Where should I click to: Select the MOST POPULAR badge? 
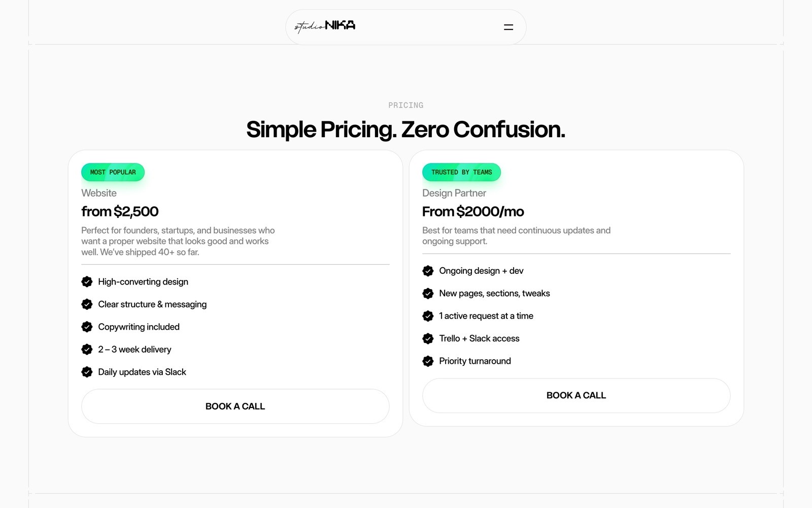(113, 172)
